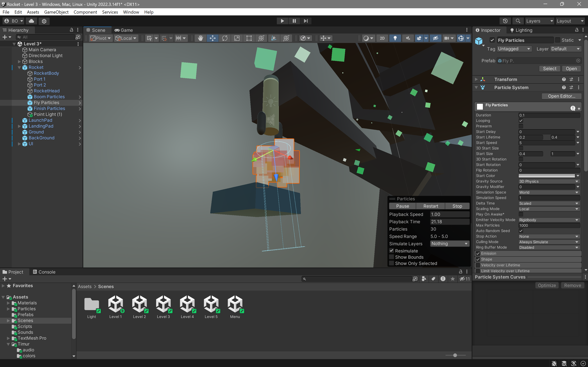Switch to the Console tab
This screenshot has width=588, height=367.
pyautogui.click(x=44, y=272)
